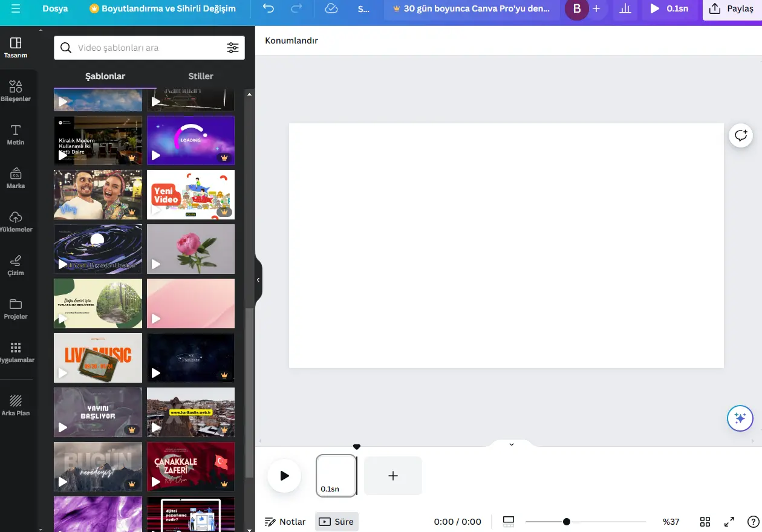Open Boyutlandırma ve Sihirli Değişim

(163, 8)
